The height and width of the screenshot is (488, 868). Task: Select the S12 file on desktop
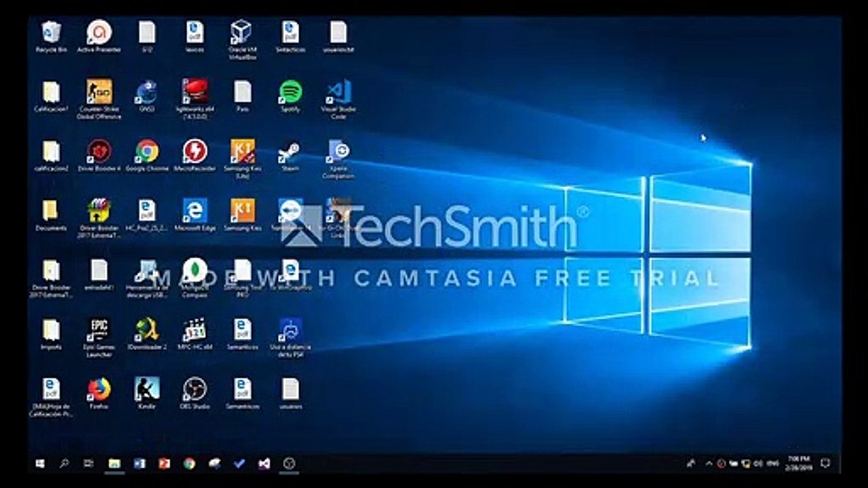point(146,37)
